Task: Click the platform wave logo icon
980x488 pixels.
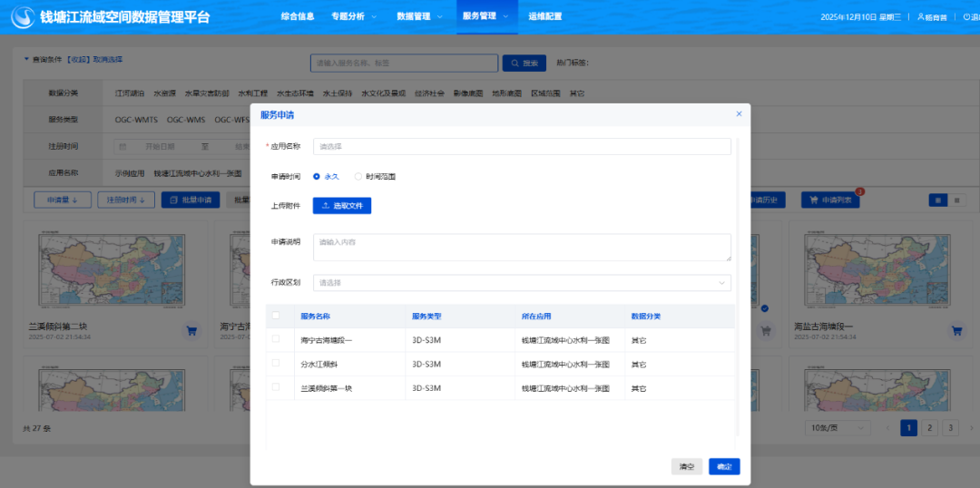Action: pyautogui.click(x=23, y=17)
